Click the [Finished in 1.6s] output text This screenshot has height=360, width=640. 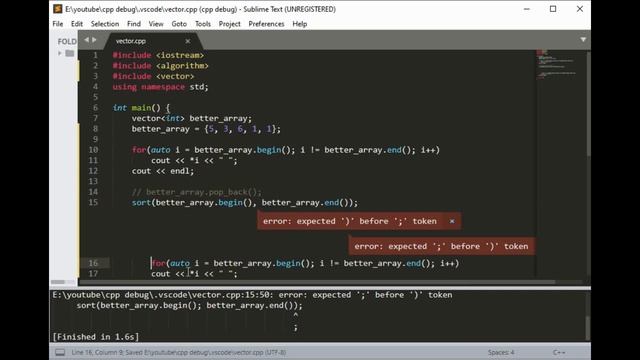click(96, 337)
